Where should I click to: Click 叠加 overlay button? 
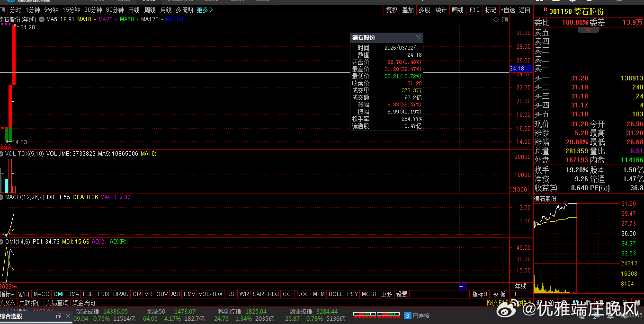[x=408, y=10]
